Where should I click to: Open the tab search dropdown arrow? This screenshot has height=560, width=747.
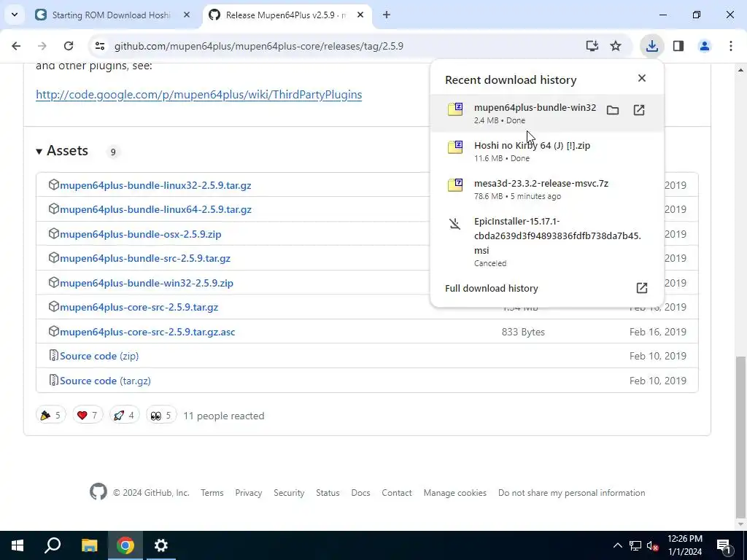(15, 15)
